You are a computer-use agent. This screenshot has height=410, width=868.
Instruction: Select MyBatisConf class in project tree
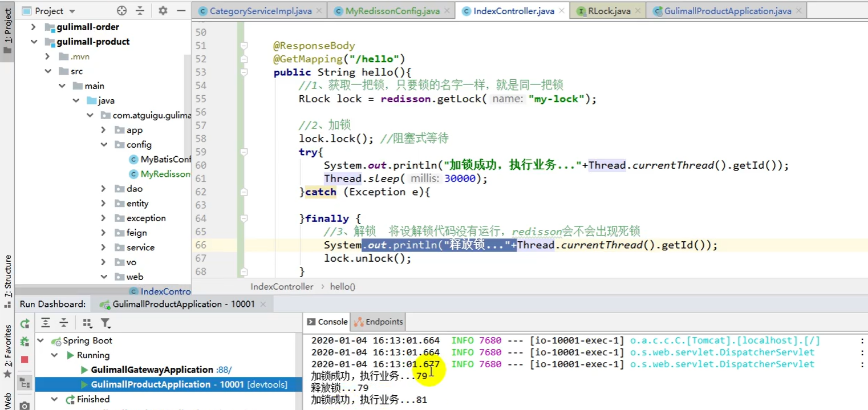(x=160, y=159)
